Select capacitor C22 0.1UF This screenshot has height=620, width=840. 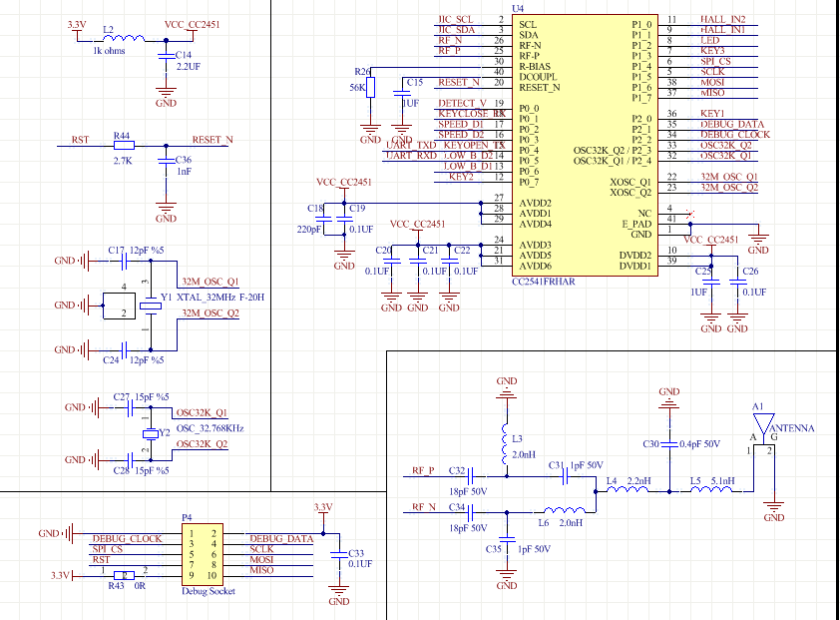click(x=449, y=261)
